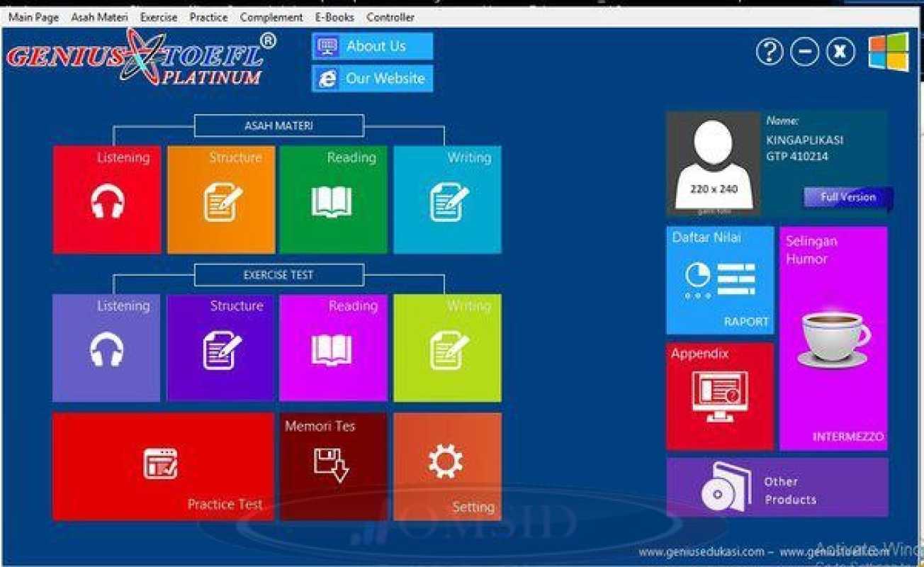The width and height of the screenshot is (924, 567).
Task: Click the GTP 410214 serial text
Action: (x=797, y=157)
